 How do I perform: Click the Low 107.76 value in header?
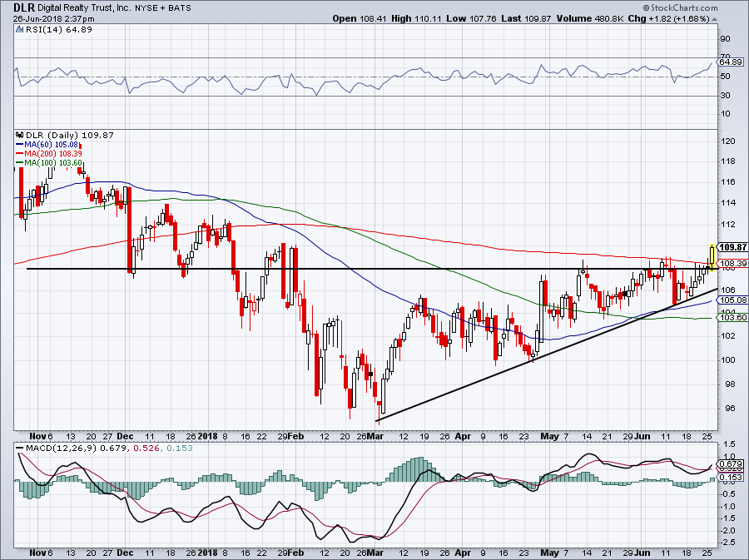[x=472, y=18]
